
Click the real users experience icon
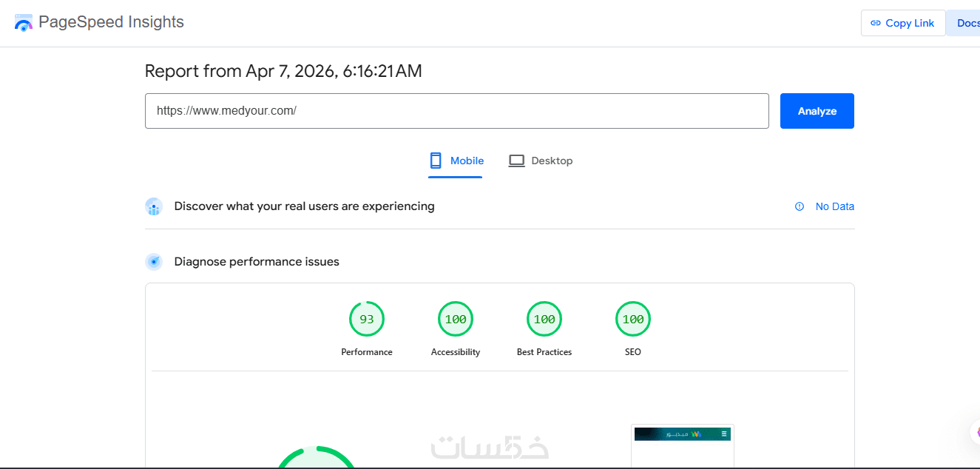click(x=154, y=206)
